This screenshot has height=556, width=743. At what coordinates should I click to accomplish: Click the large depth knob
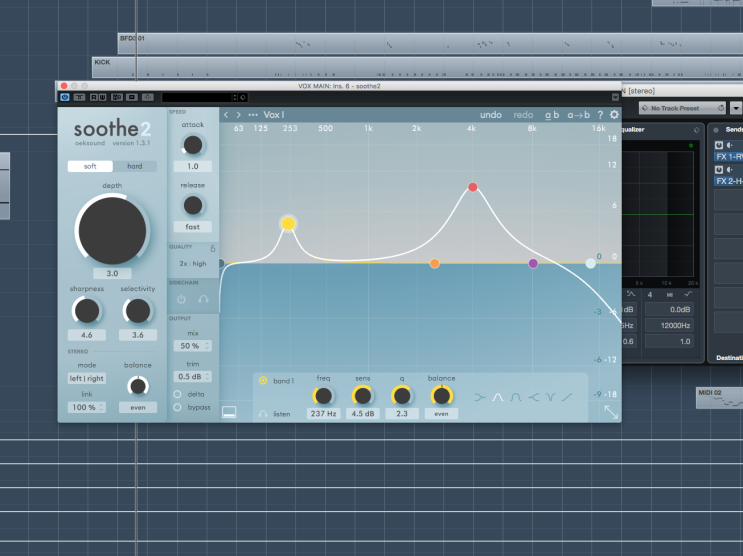click(x=112, y=231)
